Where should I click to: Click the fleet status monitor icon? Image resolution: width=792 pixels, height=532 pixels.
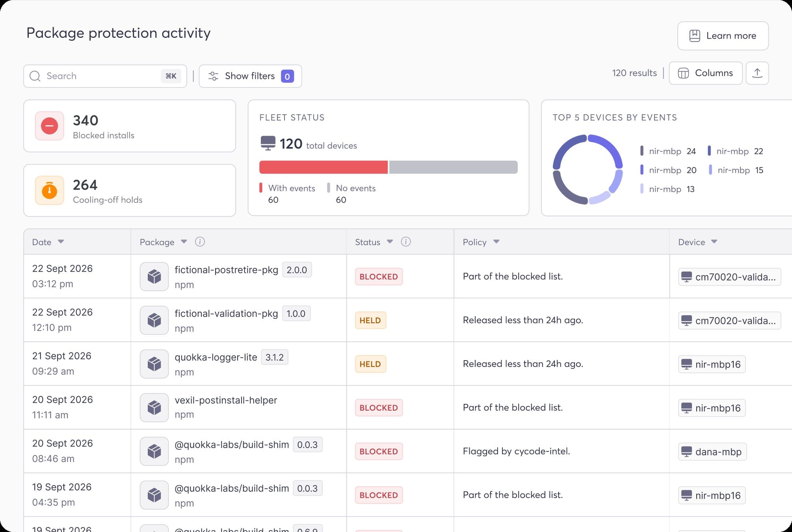tap(268, 143)
